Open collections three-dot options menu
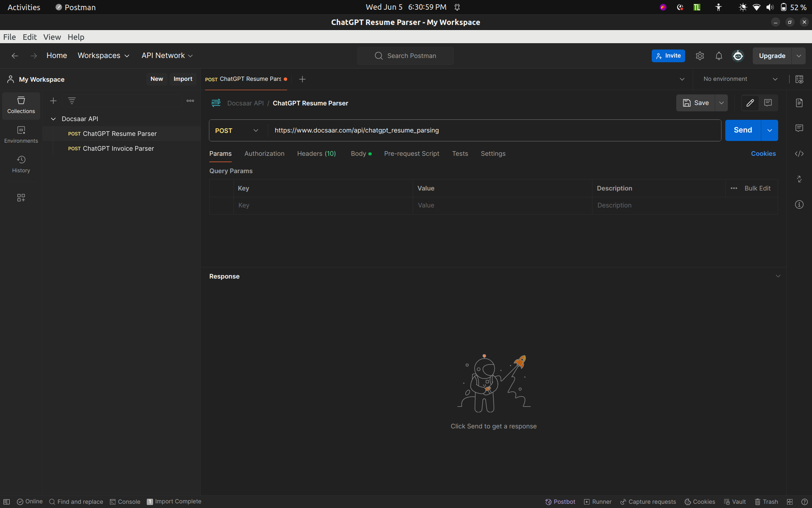Screen dimensions: 812x508 tap(190, 101)
